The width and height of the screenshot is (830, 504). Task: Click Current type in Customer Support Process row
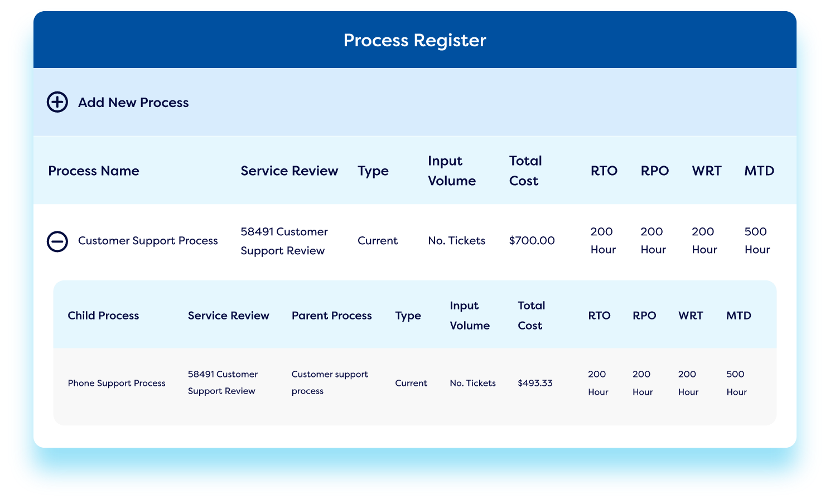tap(378, 241)
